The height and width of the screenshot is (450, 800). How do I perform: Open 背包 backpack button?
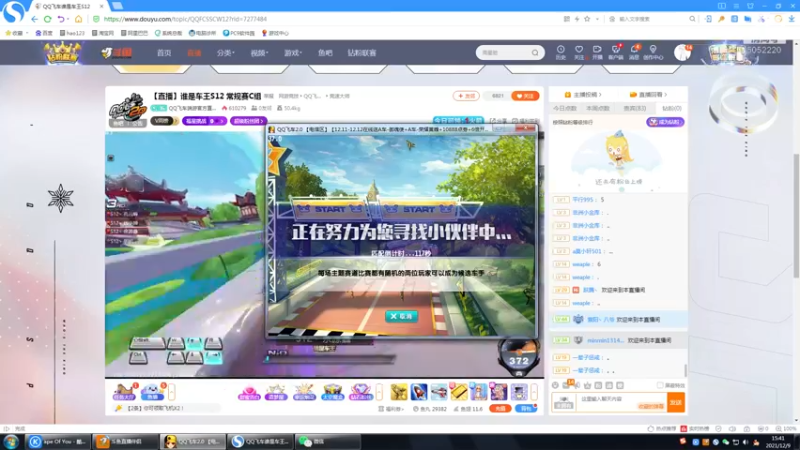pyautogui.click(x=526, y=408)
